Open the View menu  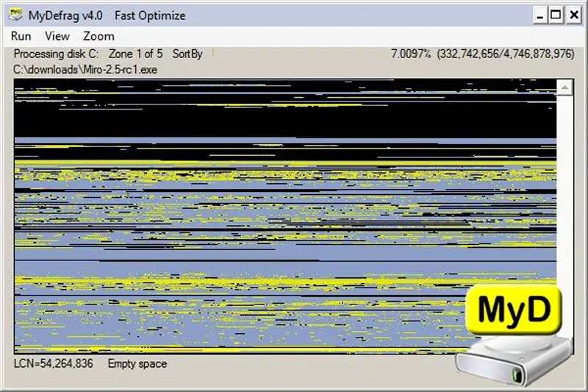(x=57, y=36)
